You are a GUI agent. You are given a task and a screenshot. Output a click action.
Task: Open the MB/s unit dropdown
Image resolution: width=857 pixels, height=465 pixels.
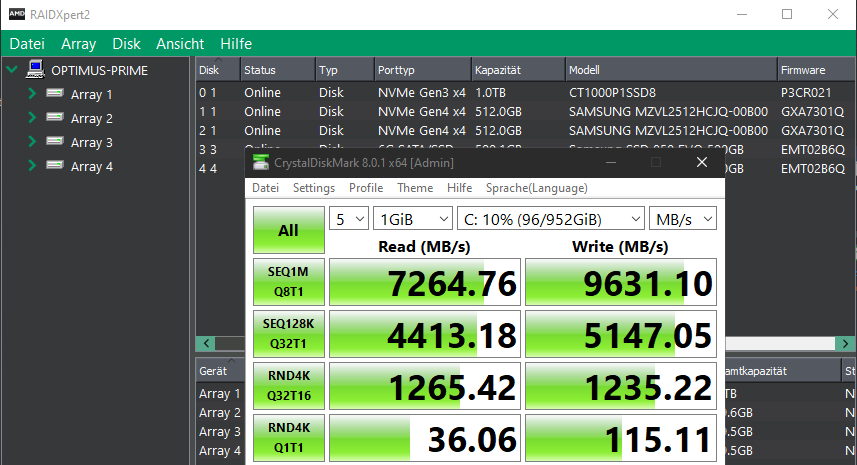click(x=683, y=219)
